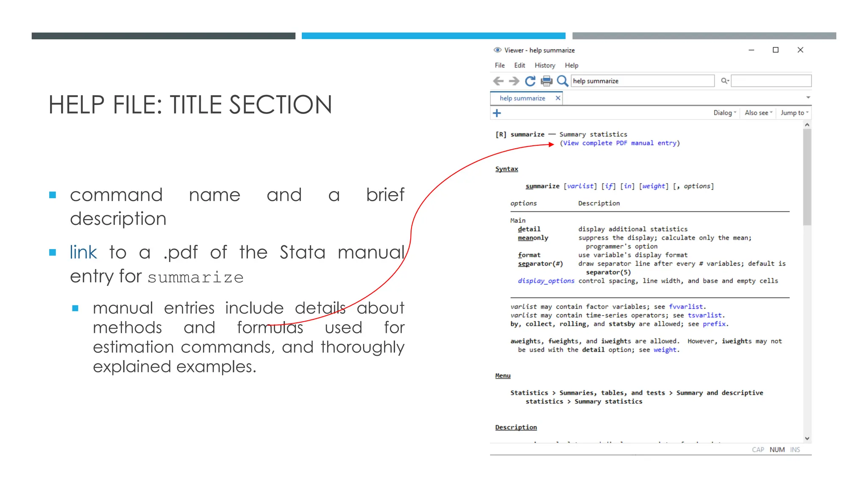Click the Print icon in Viewer toolbar

point(546,81)
